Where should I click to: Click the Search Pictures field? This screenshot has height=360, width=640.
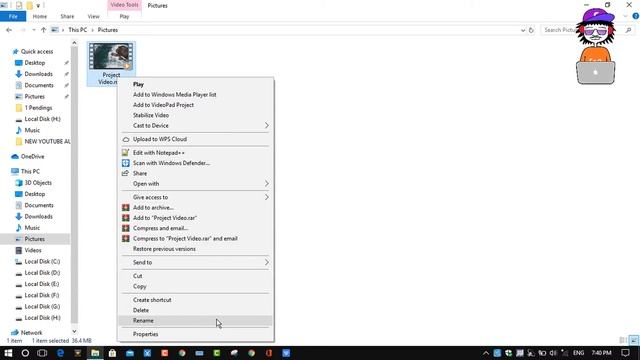click(x=588, y=30)
